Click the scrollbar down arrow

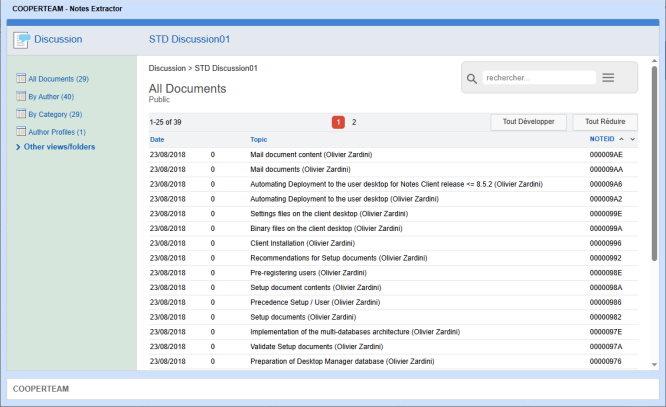[654, 365]
